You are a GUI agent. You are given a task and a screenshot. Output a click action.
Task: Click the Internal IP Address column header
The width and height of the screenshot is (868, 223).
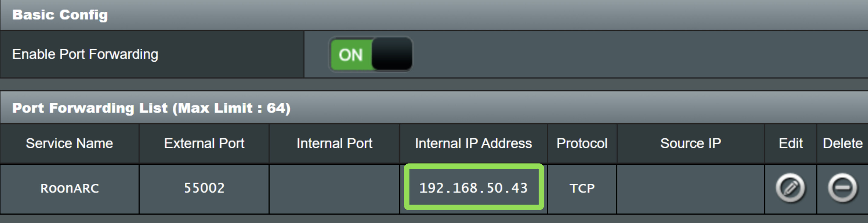coord(473,144)
